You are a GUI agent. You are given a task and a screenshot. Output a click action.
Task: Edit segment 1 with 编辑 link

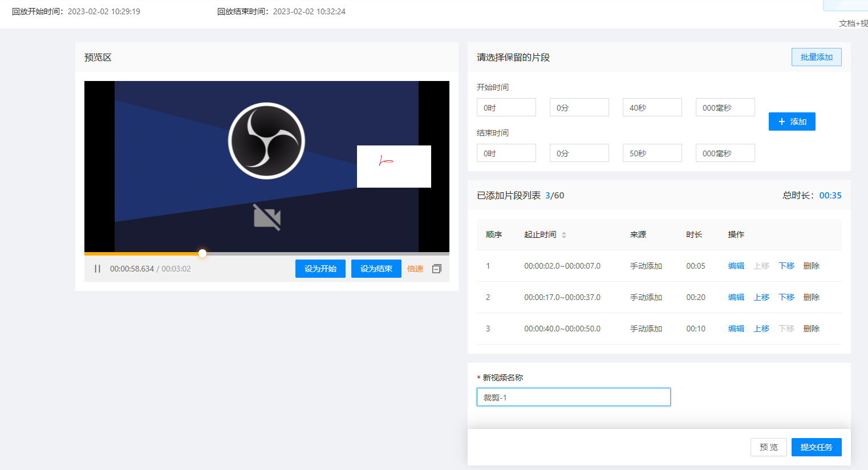[736, 266]
